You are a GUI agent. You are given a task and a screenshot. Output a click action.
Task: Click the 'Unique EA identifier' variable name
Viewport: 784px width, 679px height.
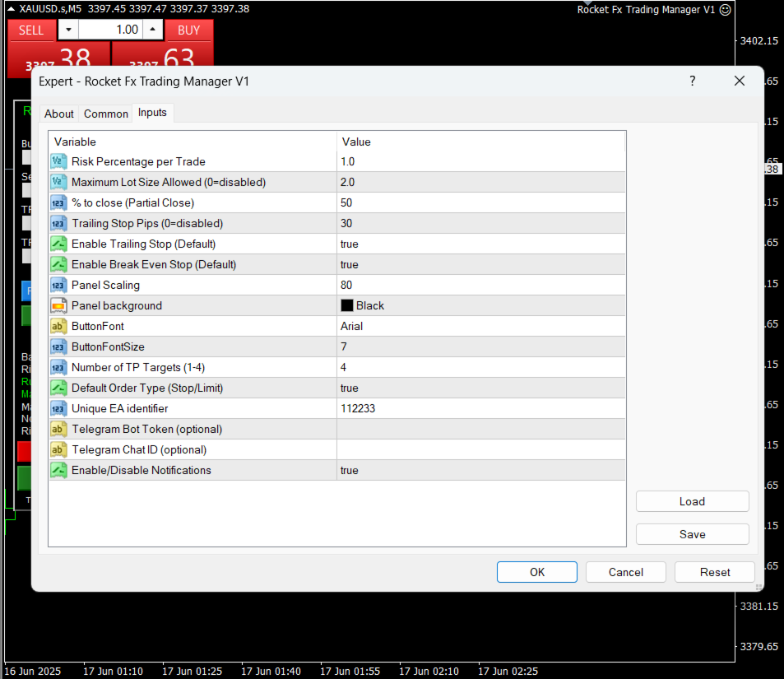120,408
